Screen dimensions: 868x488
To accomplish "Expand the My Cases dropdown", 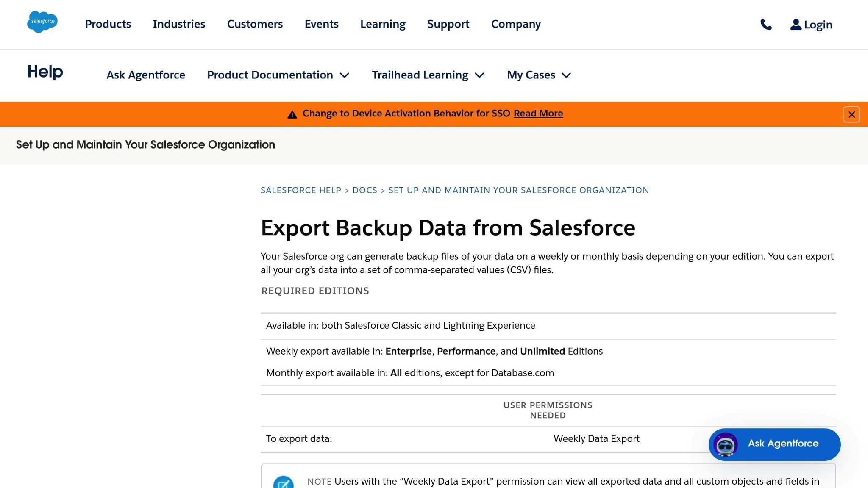I will (539, 75).
